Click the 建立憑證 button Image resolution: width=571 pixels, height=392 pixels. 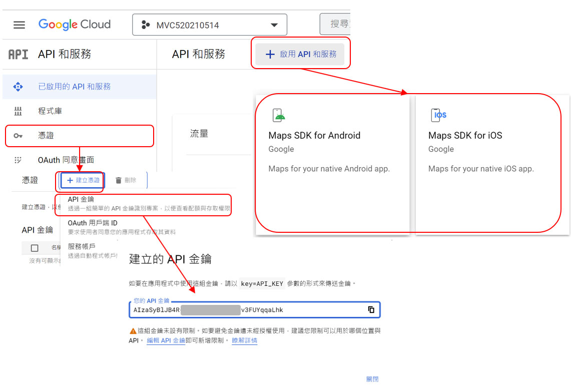click(83, 180)
